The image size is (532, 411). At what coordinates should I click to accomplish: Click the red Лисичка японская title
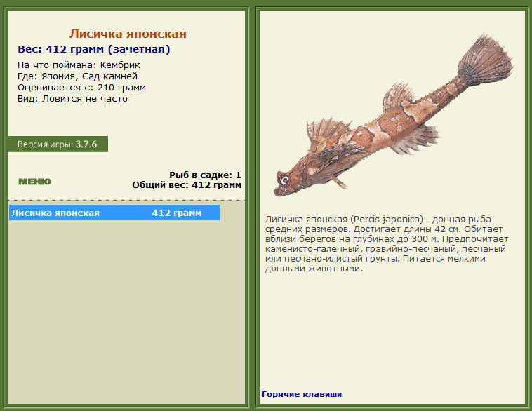tap(128, 34)
